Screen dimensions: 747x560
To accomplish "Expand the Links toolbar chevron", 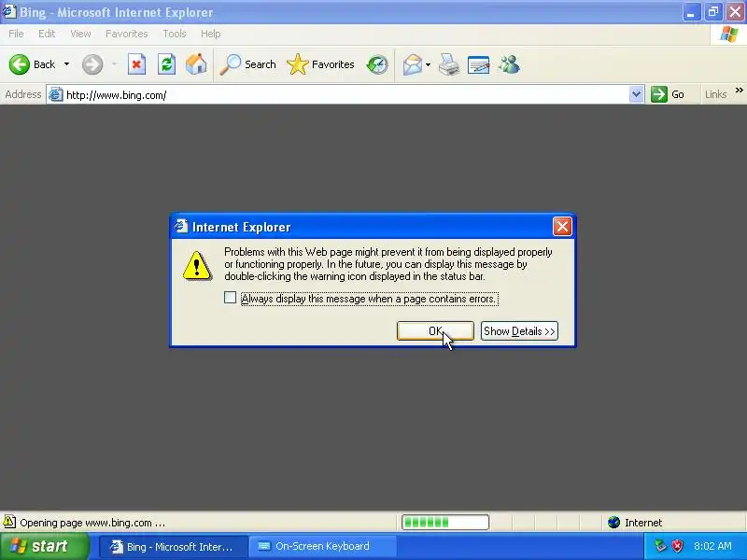I will (x=739, y=91).
